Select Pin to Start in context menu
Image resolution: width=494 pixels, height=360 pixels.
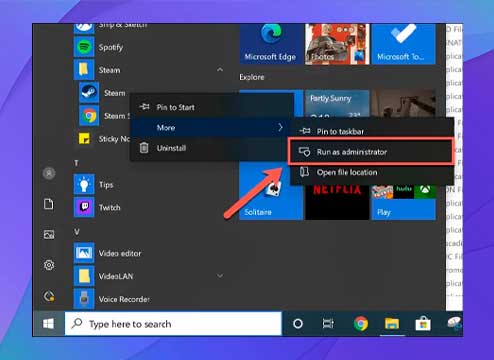point(211,107)
